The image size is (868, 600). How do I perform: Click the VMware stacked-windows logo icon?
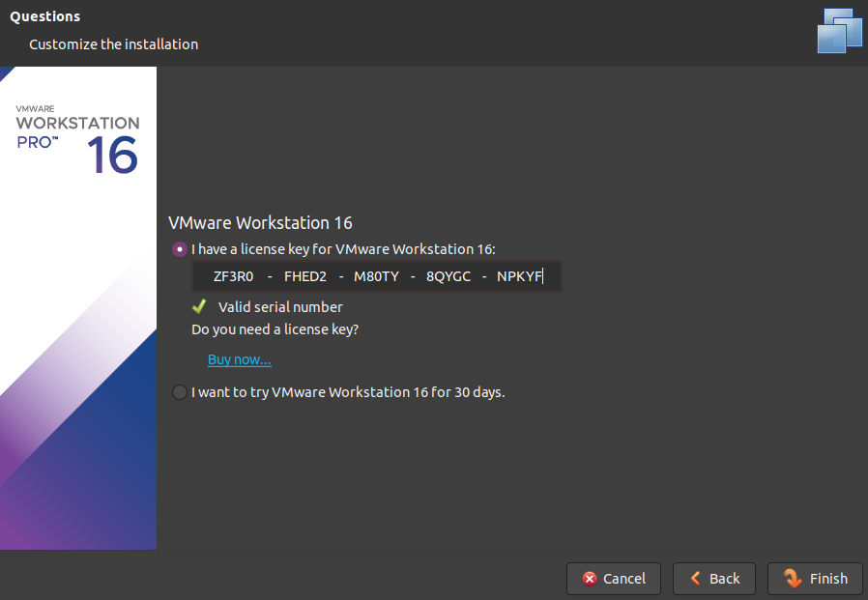click(x=840, y=31)
